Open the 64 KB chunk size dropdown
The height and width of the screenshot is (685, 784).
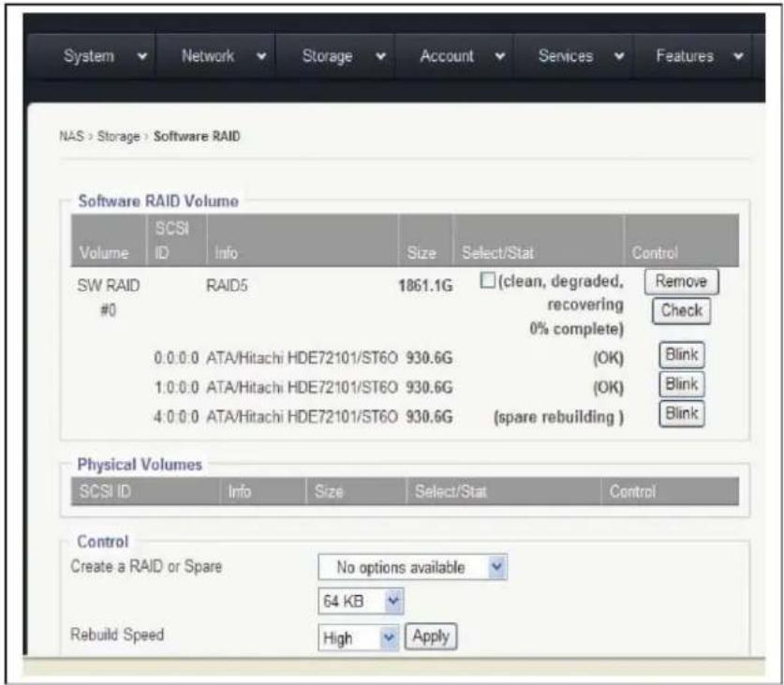pos(361,601)
